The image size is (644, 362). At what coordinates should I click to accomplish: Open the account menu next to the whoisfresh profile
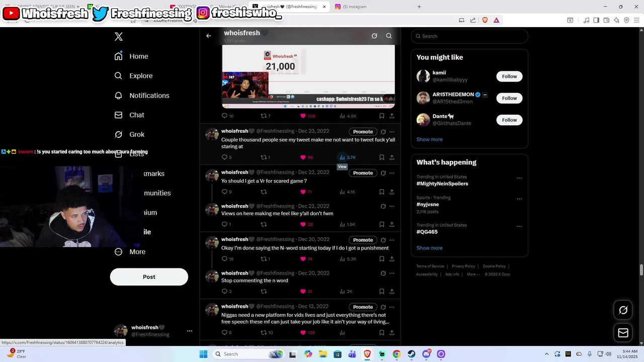pyautogui.click(x=190, y=331)
